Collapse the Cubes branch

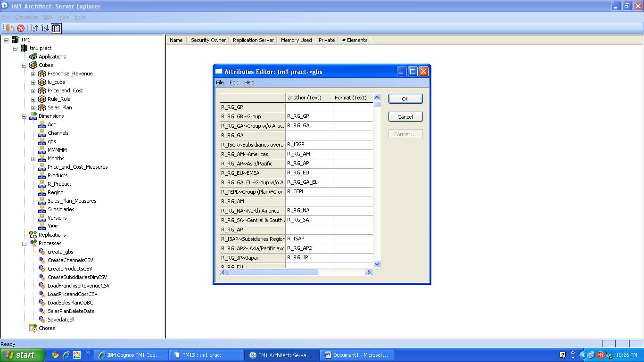click(25, 66)
